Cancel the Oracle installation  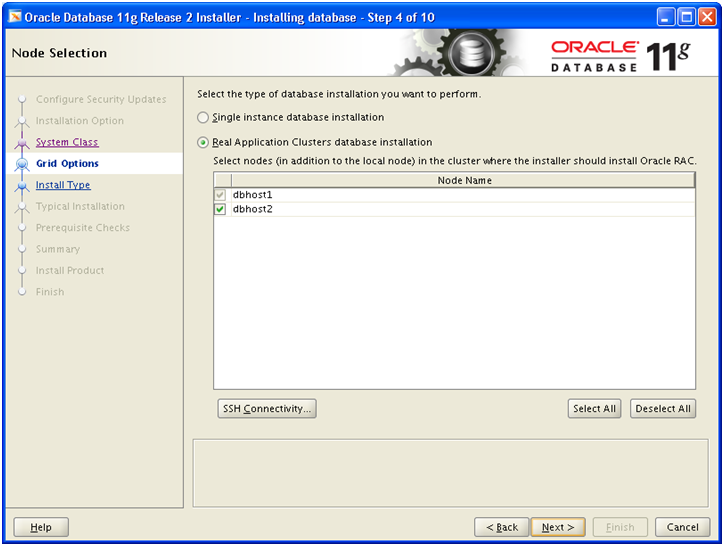coord(682,527)
